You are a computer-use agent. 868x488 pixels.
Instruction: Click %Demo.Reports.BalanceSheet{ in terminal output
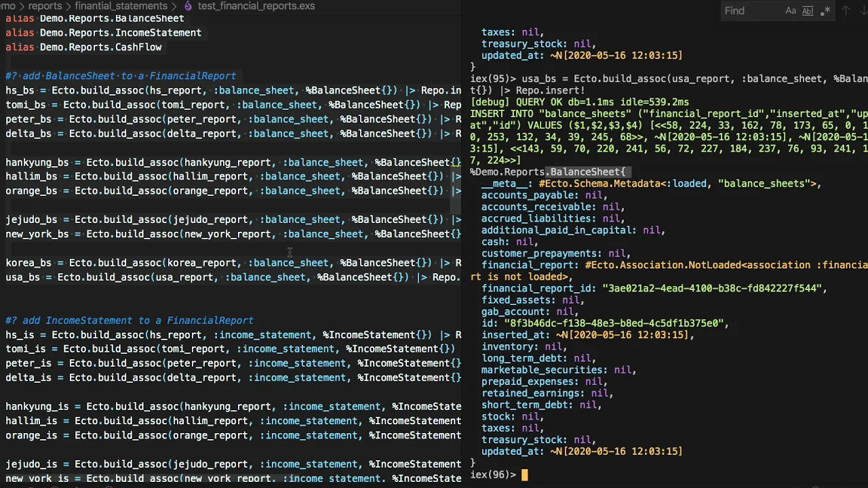pyautogui.click(x=548, y=172)
